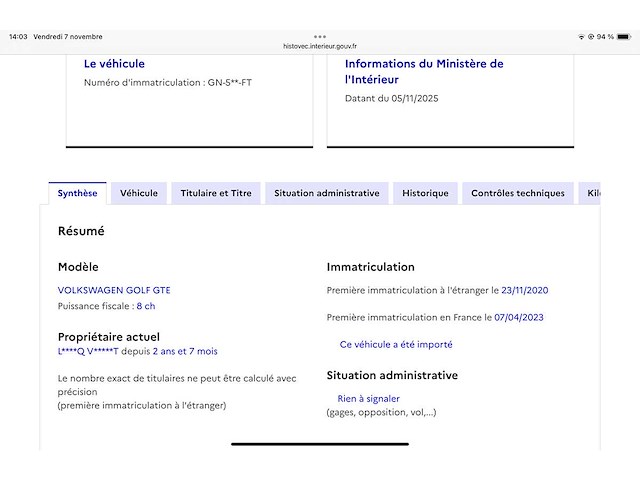Switch to the Véhicule tab
This screenshot has width=640, height=480.
tap(139, 193)
